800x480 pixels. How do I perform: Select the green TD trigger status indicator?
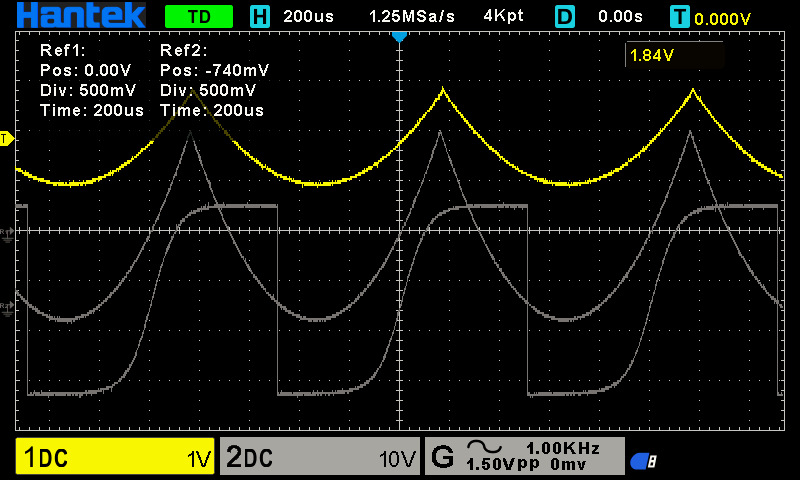199,17
